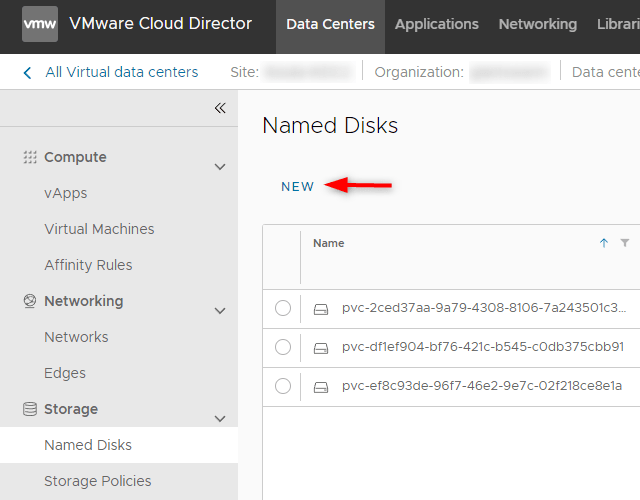The height and width of the screenshot is (500, 640).
Task: Click disk name pvc-ef8c93de-96f7-46e2-9e7c-02f218ce8e1a
Action: pyautogui.click(x=482, y=386)
